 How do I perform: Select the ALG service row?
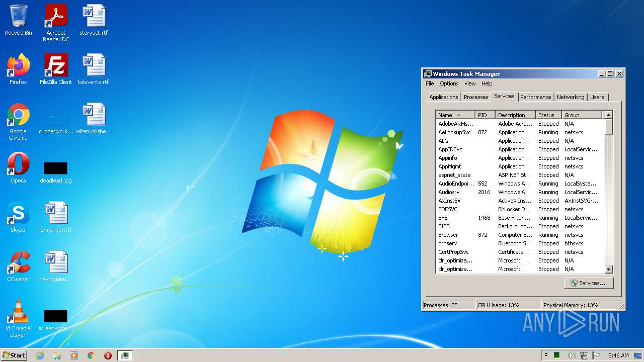pos(520,141)
